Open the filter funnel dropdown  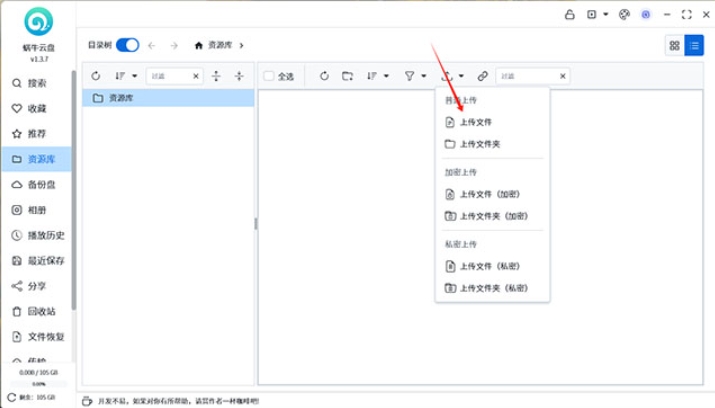coord(414,76)
